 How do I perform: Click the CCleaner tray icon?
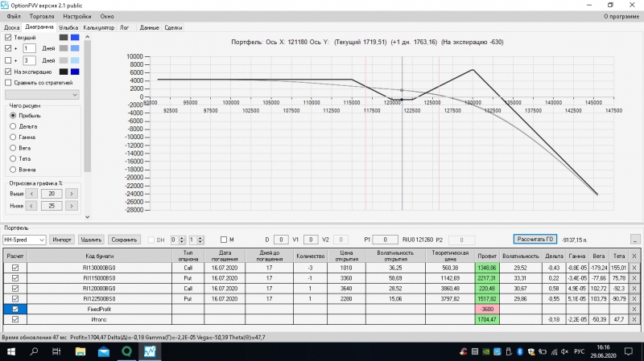pyautogui.click(x=464, y=351)
